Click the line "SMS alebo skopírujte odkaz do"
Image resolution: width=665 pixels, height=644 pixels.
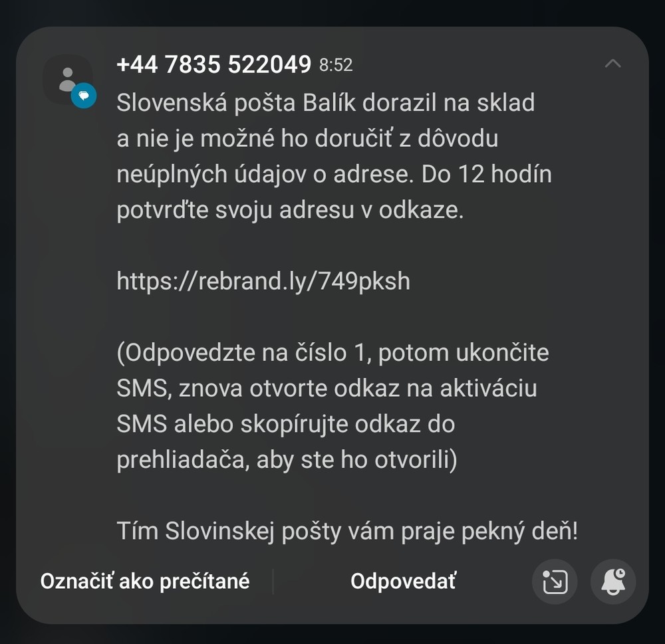tap(285, 424)
